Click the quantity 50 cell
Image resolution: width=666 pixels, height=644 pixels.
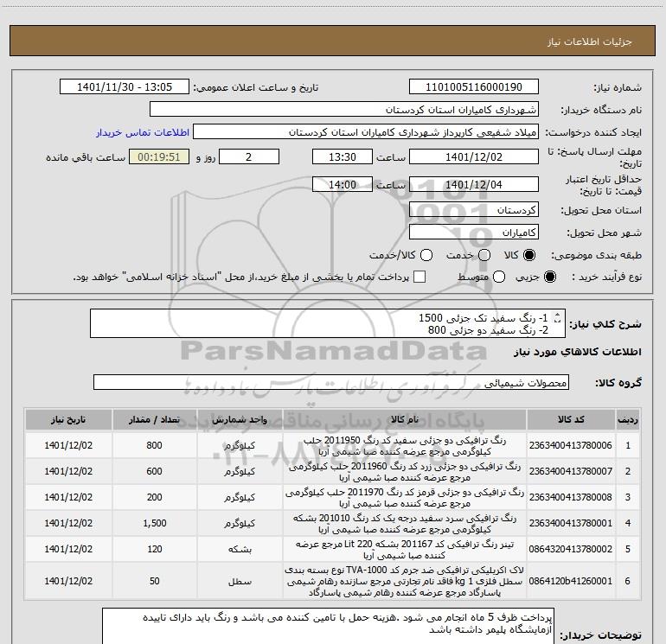[x=154, y=581]
